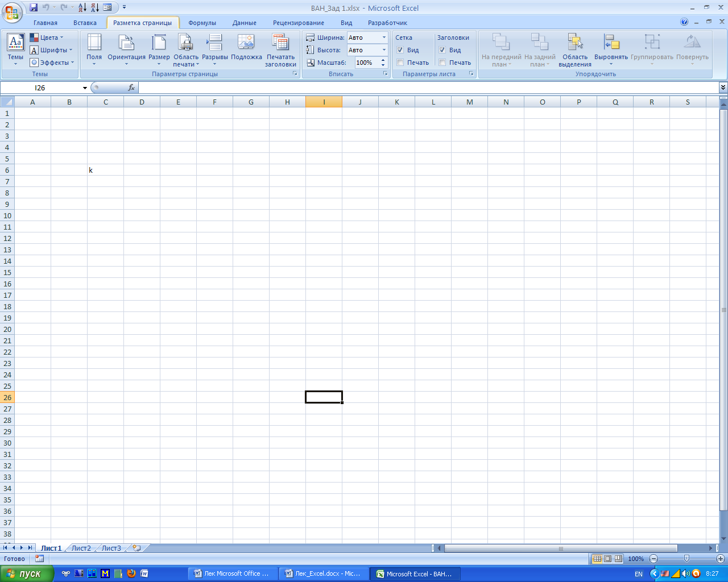The width and height of the screenshot is (728, 582).
Task: Save the workbook with the Save icon
Action: 34,7
